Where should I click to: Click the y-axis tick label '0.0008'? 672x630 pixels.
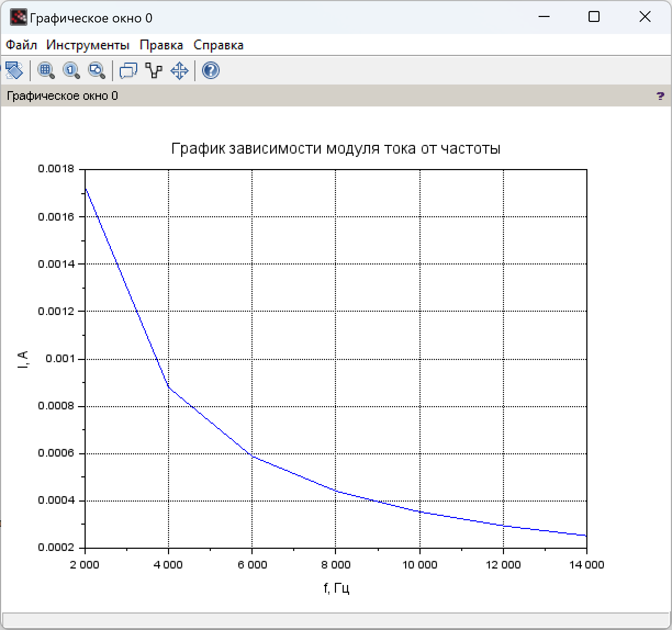point(56,406)
